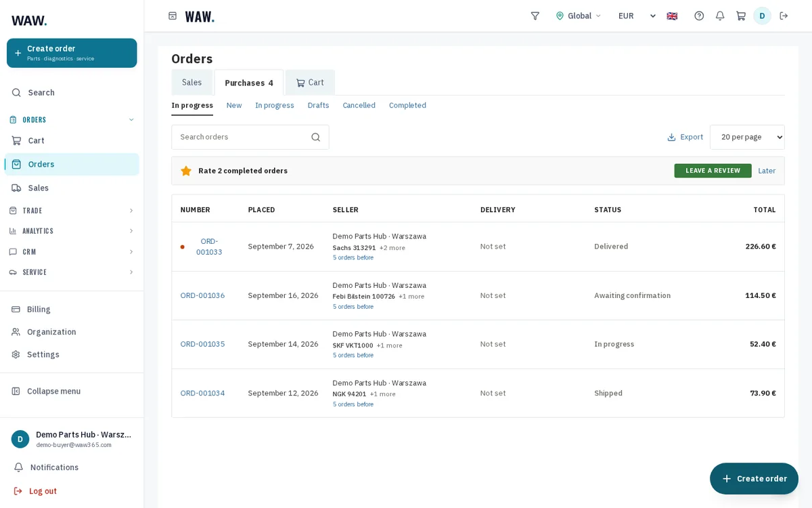
Task: Select the Completed status filter
Action: [x=407, y=105]
